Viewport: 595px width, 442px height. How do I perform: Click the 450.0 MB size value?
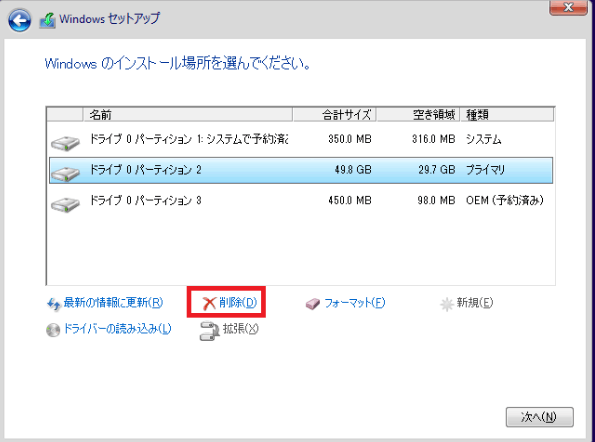[x=349, y=200]
